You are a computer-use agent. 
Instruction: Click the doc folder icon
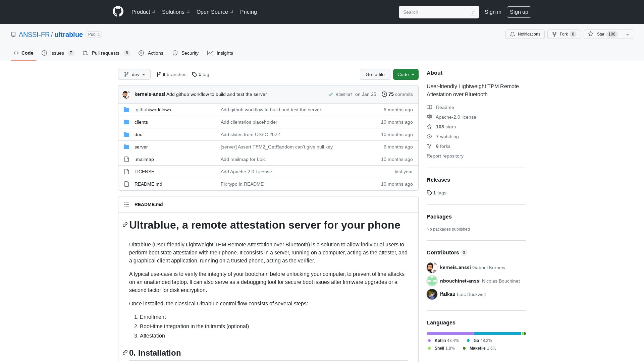tap(126, 134)
